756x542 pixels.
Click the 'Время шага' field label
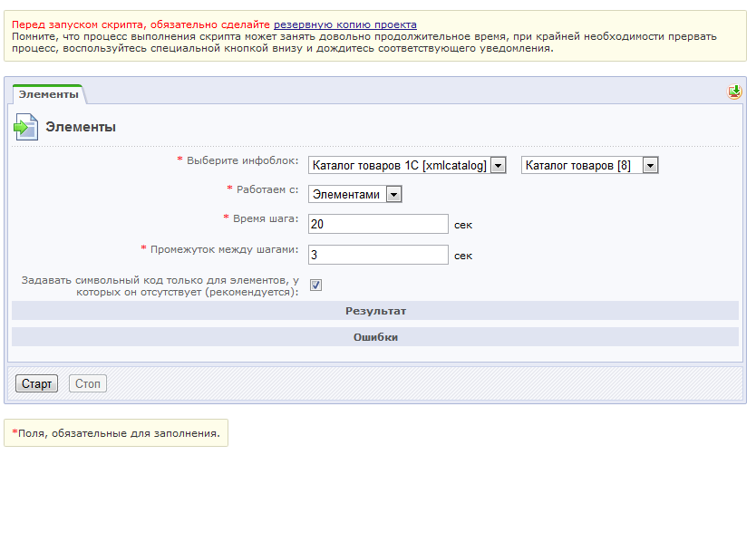click(x=266, y=218)
